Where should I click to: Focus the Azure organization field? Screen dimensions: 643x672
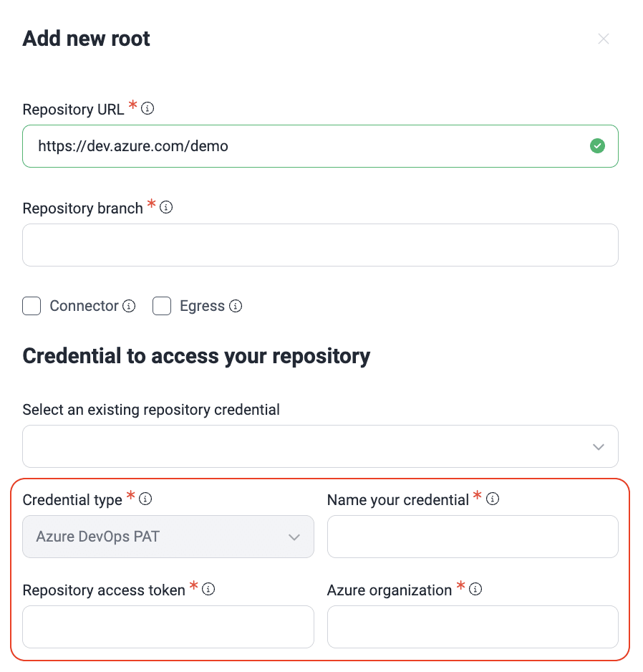(x=473, y=627)
